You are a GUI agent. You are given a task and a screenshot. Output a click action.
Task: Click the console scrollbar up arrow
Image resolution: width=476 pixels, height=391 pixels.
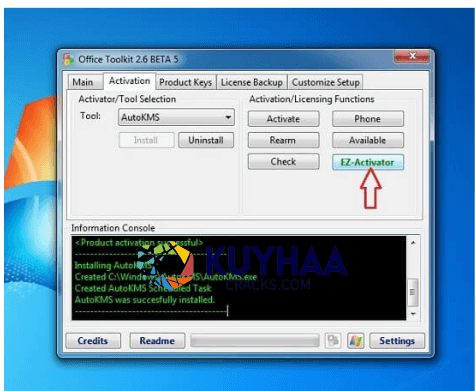click(x=413, y=243)
